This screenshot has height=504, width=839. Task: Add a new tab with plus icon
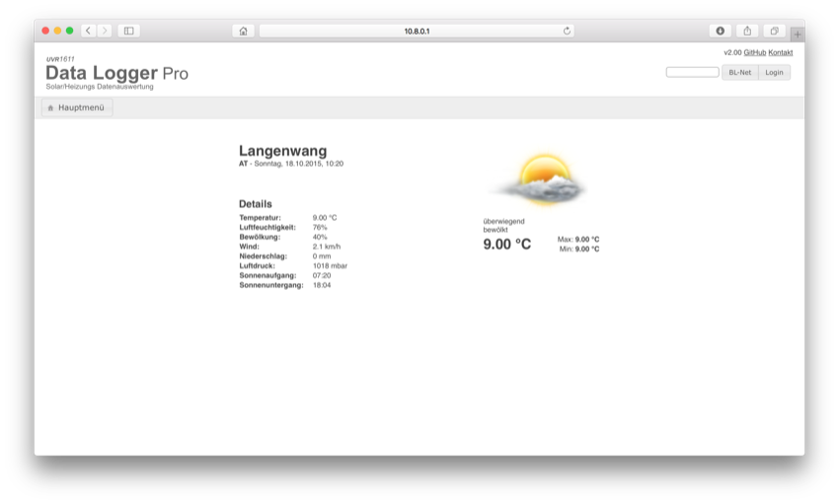point(798,35)
